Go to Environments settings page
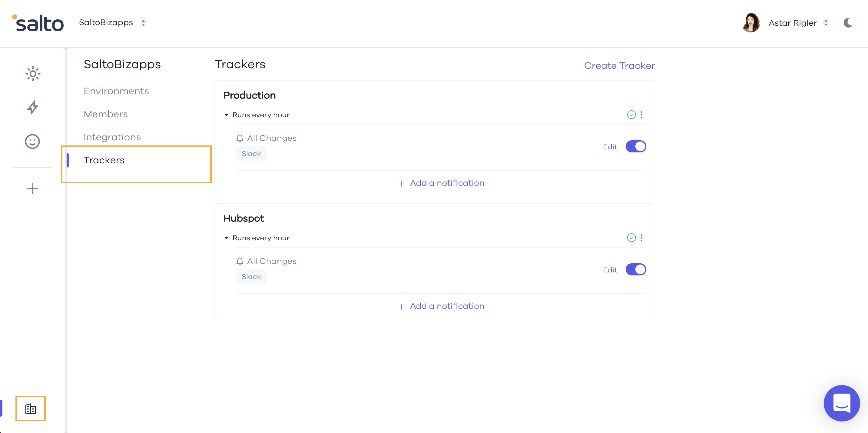This screenshot has height=433, width=868. (x=116, y=91)
